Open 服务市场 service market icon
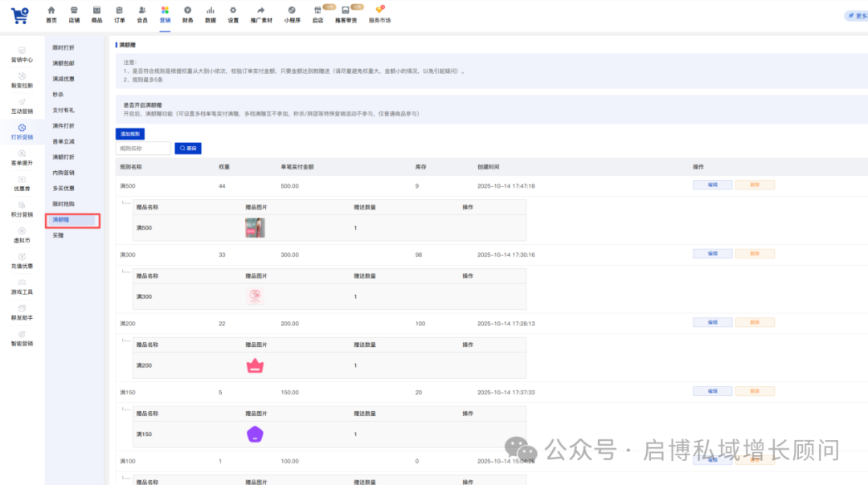 tap(379, 10)
